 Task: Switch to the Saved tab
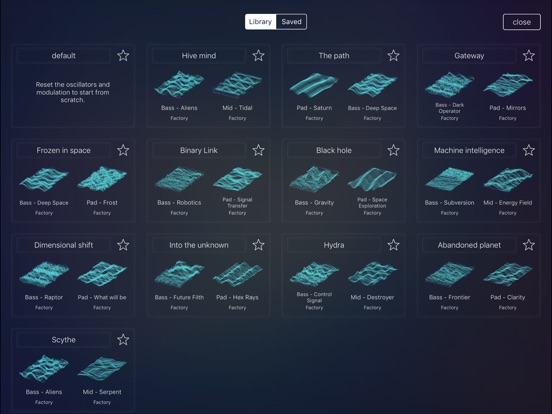(x=291, y=22)
